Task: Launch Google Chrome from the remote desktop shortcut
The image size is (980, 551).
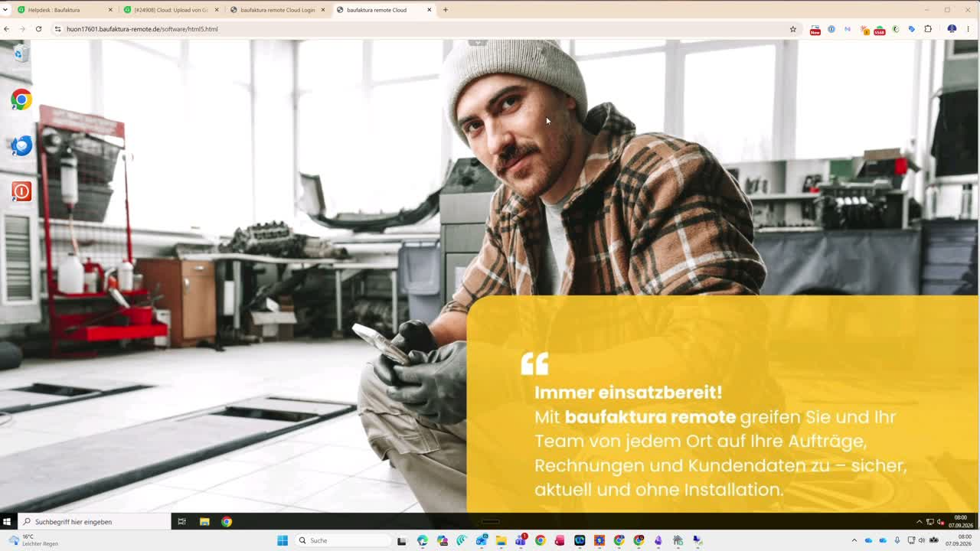Action: [21, 99]
